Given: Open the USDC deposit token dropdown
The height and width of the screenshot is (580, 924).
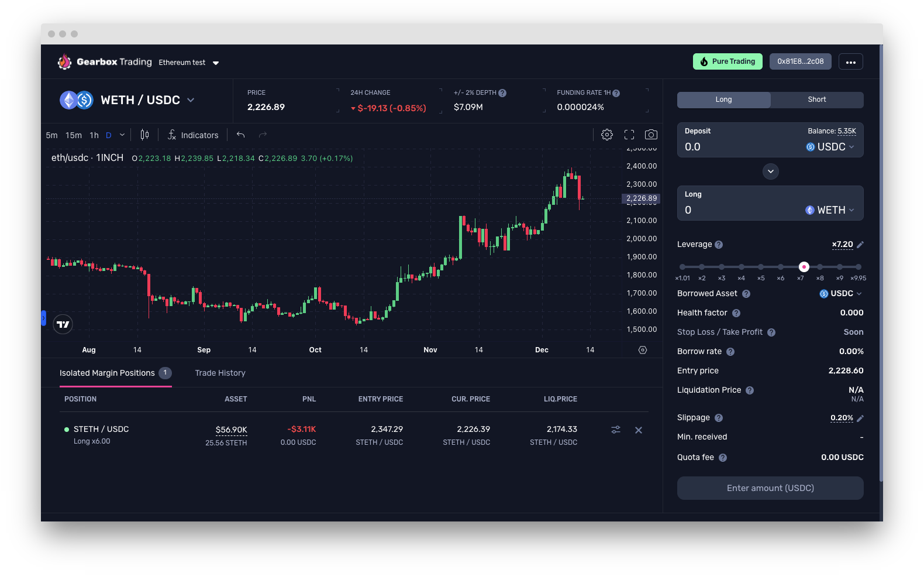Looking at the screenshot, I should [x=830, y=147].
